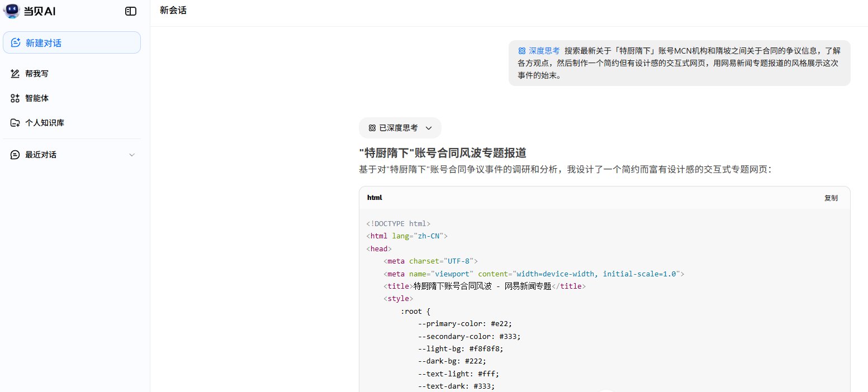Select the 最近对话 speech bubble icon

pyautogui.click(x=15, y=155)
